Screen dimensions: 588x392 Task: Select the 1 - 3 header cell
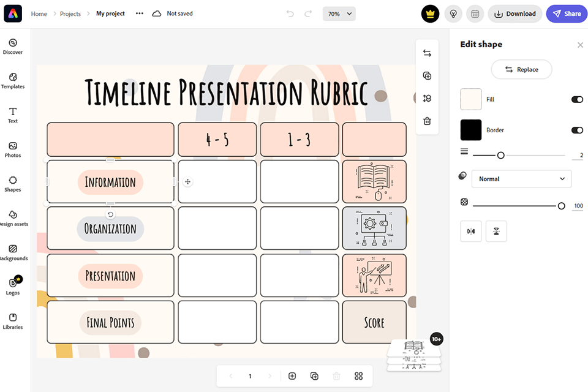click(300, 140)
